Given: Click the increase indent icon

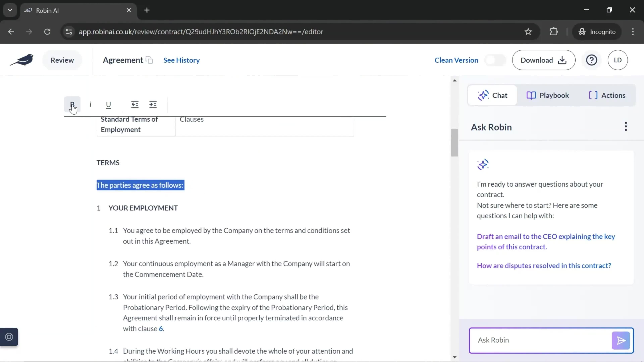Looking at the screenshot, I should pos(153,104).
